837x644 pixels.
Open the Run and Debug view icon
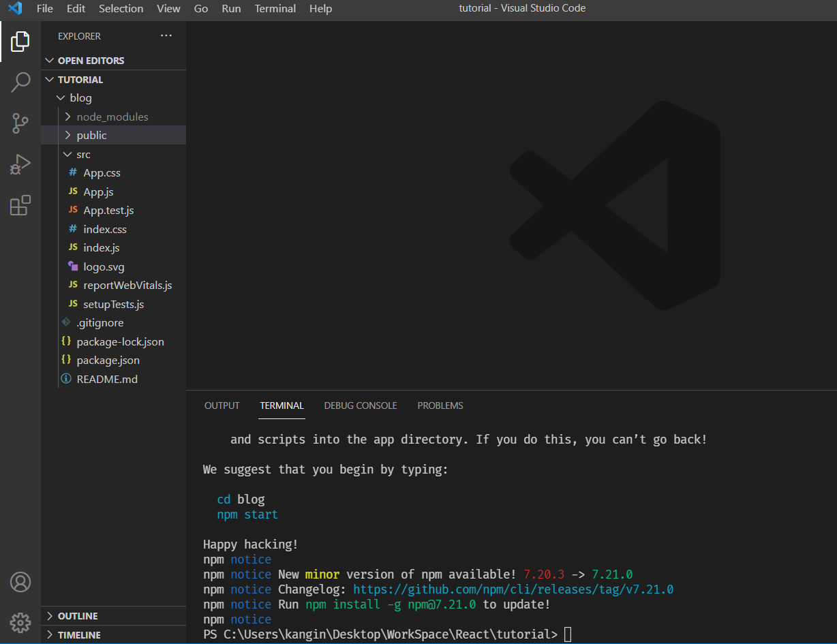(20, 164)
